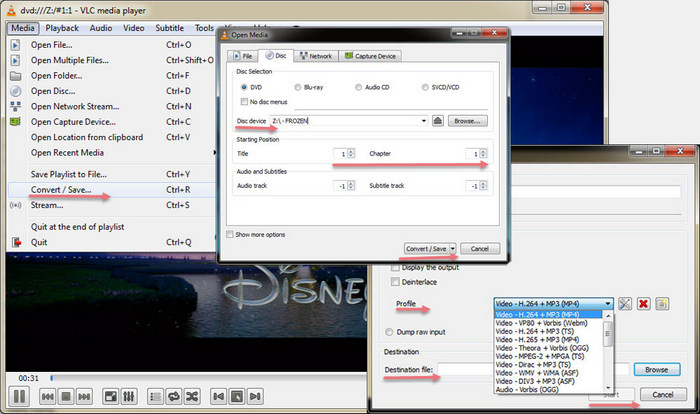The width and height of the screenshot is (700, 414).
Task: Select the DVD radio button
Action: (244, 87)
